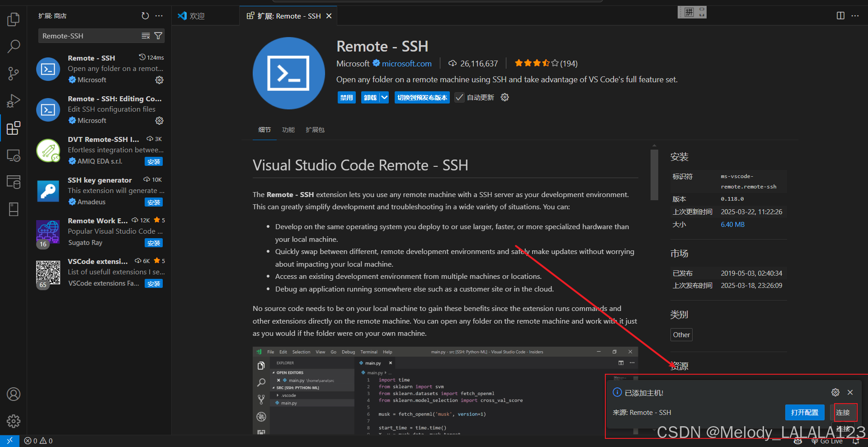Dismiss the host added notification
The image size is (868, 447).
(850, 392)
